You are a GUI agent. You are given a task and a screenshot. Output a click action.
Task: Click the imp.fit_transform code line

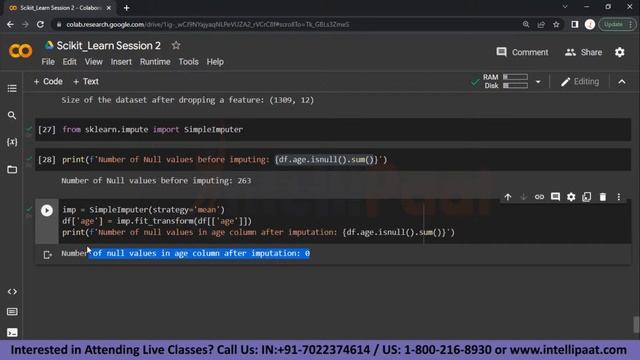pos(157,221)
